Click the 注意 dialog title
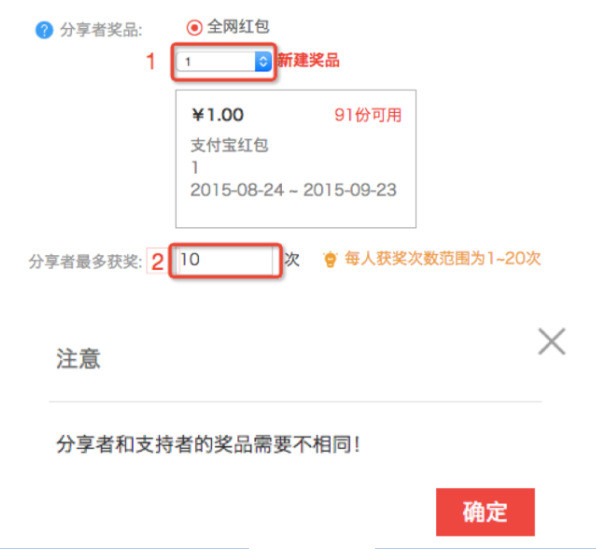The image size is (596, 549). pos(78,358)
